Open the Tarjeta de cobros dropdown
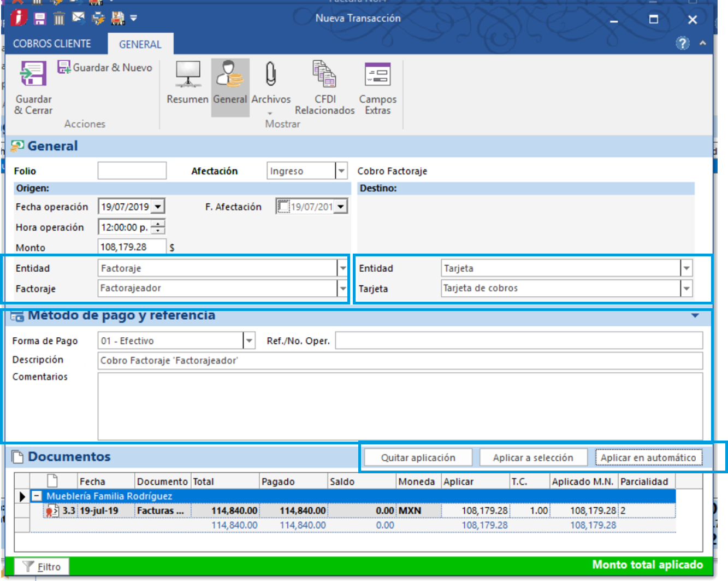The image size is (728, 581). point(686,288)
